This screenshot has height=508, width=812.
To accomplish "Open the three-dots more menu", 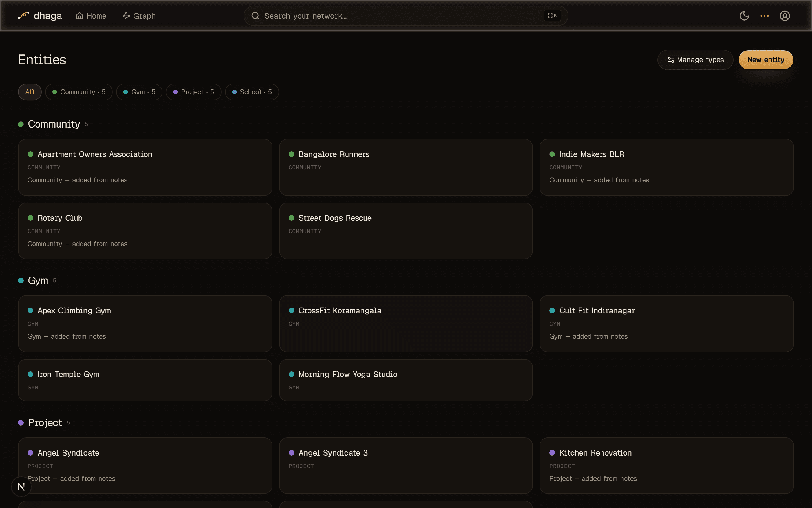I will pyautogui.click(x=764, y=16).
